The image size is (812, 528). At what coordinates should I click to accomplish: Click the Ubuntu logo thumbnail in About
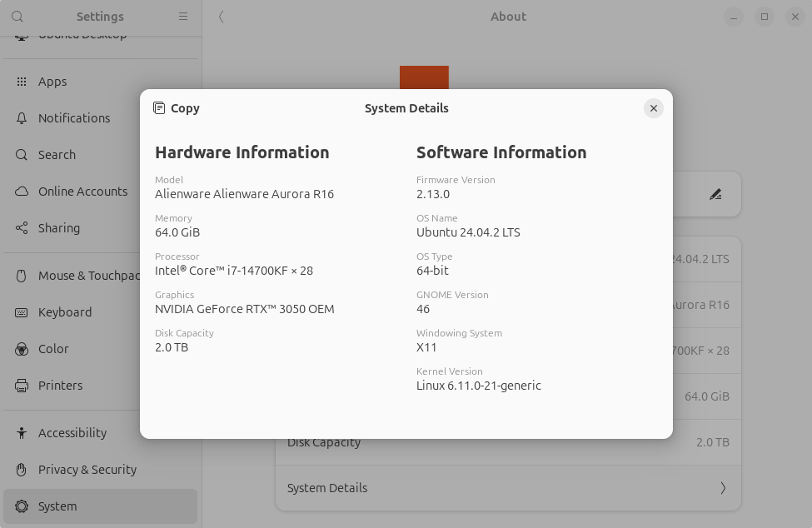(x=424, y=77)
